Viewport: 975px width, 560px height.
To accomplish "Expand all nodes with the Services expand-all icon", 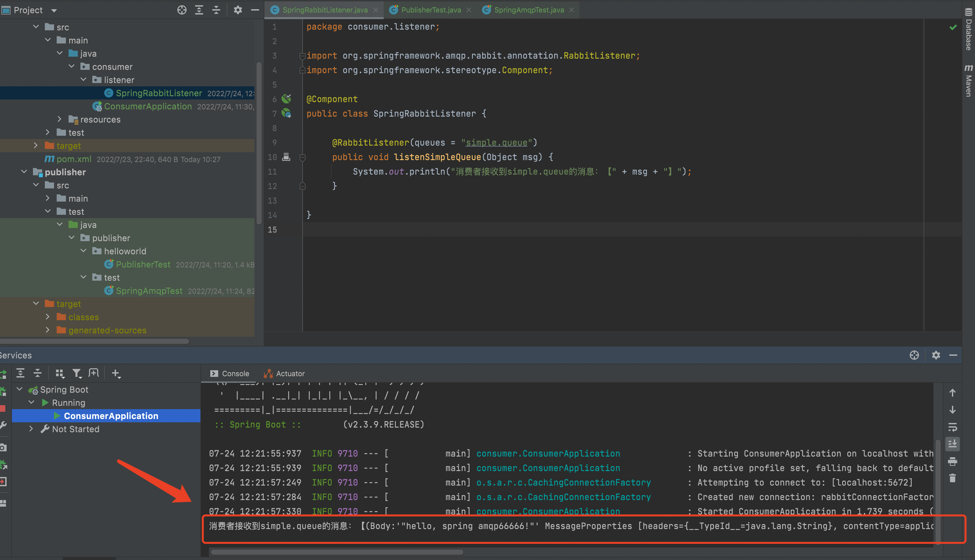I will [20, 373].
